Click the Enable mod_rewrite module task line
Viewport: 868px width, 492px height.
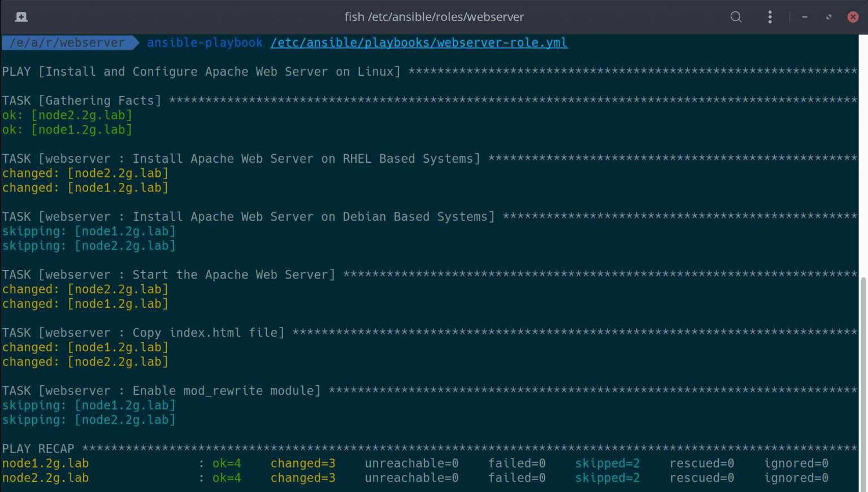pos(429,391)
